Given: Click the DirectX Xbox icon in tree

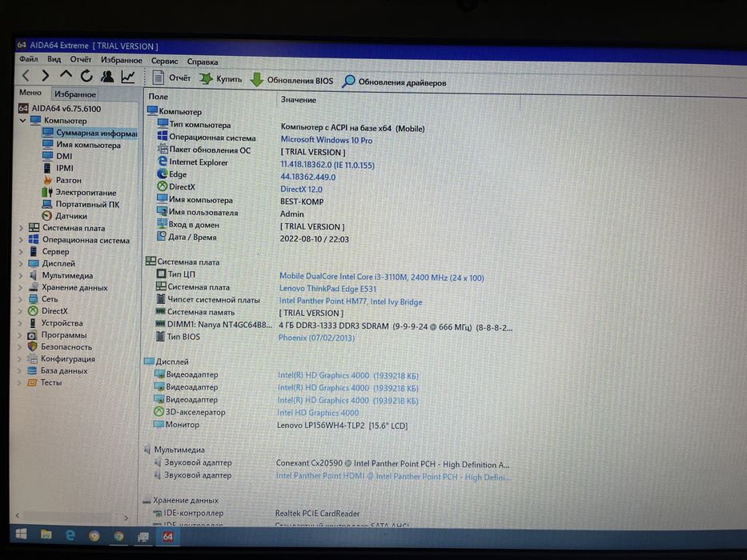Looking at the screenshot, I should 33,311.
